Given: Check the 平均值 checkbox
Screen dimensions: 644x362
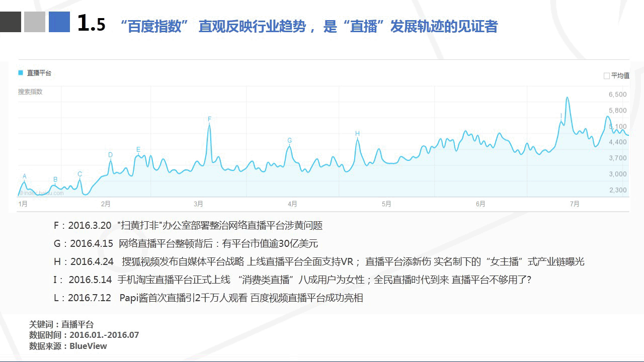Looking at the screenshot, I should [x=606, y=76].
